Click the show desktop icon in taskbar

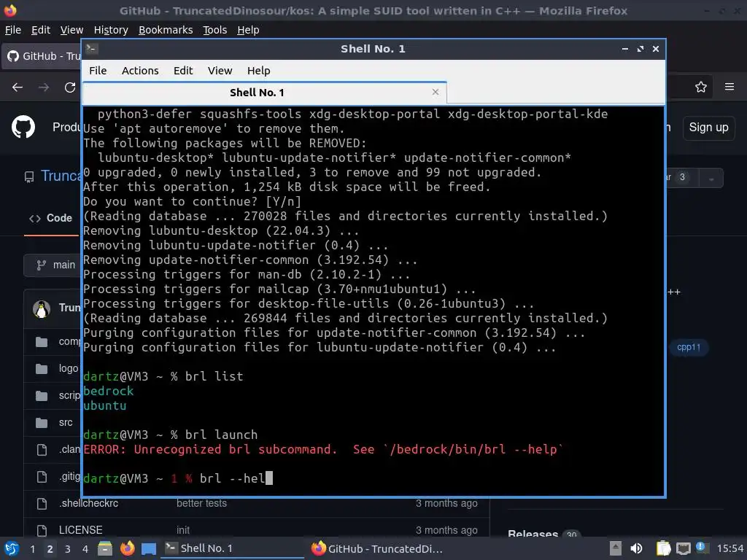tap(149, 549)
